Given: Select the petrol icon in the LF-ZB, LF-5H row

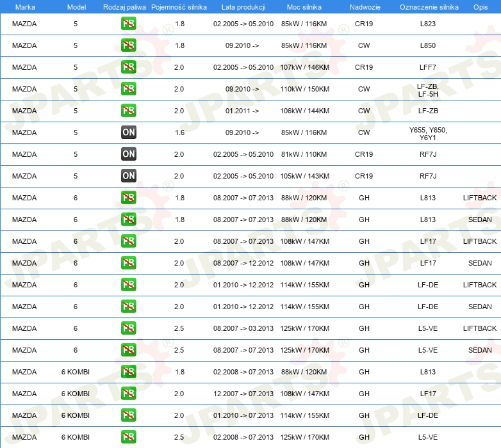Looking at the screenshot, I should 128,89.
